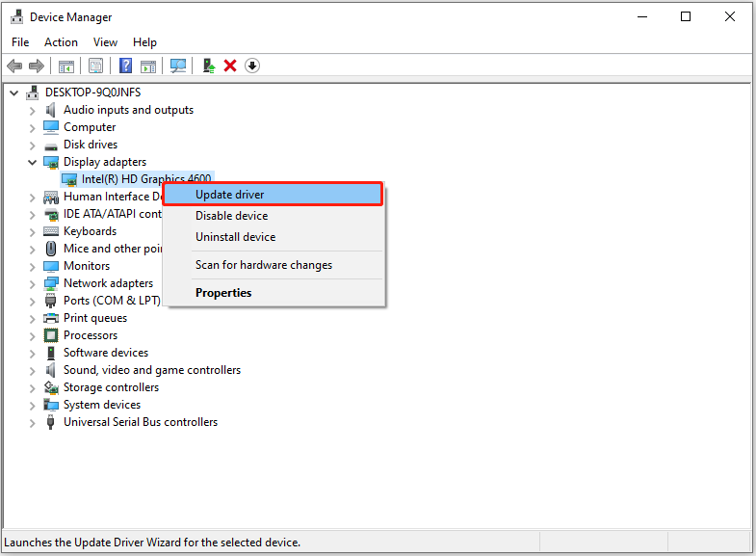Click the Print queues printer icon
The image size is (756, 556).
(51, 318)
